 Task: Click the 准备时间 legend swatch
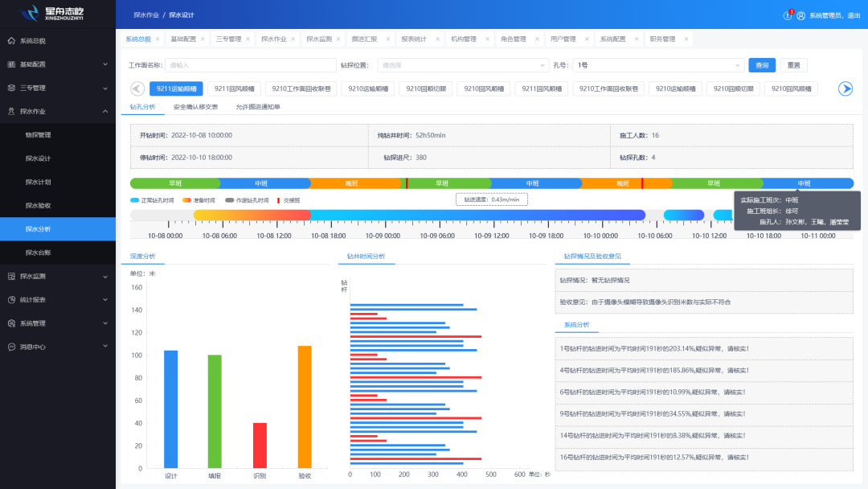(186, 200)
